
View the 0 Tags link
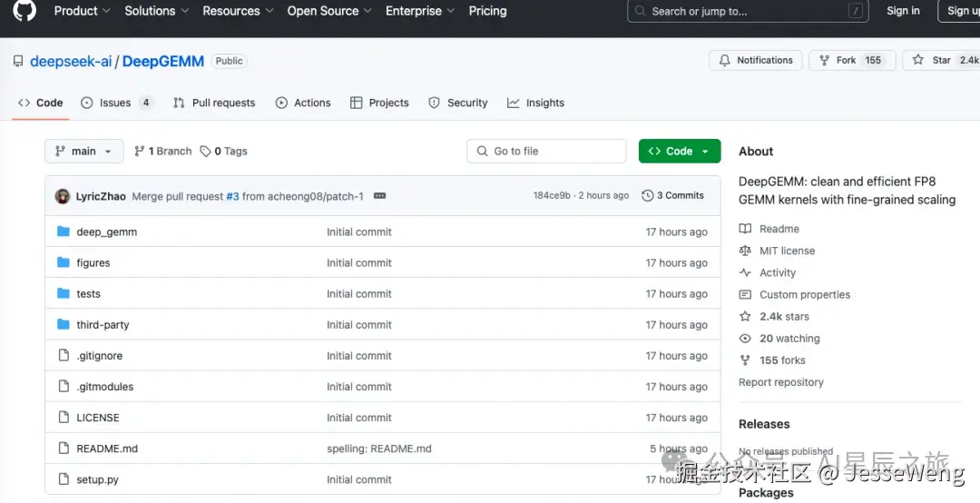click(224, 151)
